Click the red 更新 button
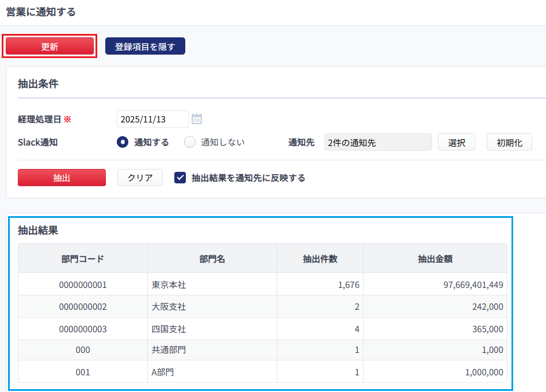The image size is (546, 392). tap(49, 47)
